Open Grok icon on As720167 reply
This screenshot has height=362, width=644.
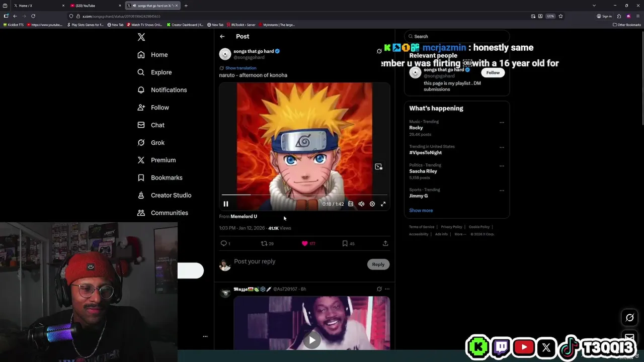(379, 289)
